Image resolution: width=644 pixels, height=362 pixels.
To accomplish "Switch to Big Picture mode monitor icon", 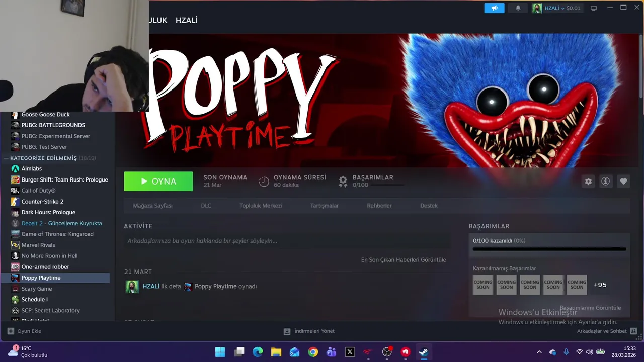I will click(594, 8).
